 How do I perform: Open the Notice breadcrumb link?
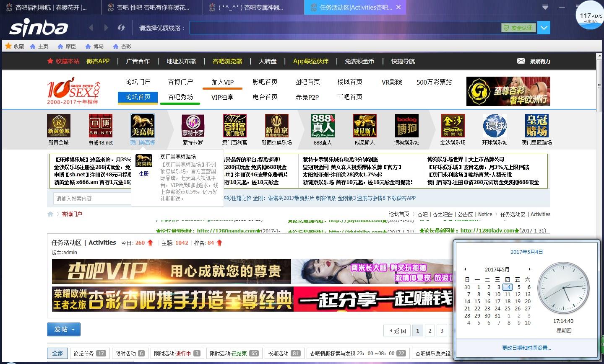485,214
